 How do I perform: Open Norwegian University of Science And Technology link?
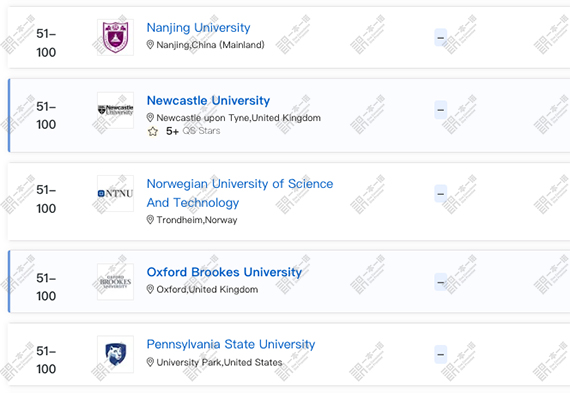click(240, 193)
